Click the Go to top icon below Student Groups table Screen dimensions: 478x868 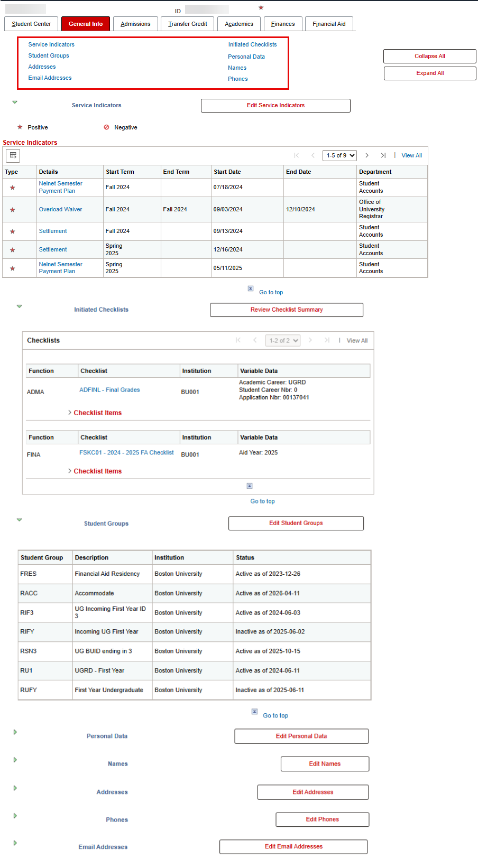254,712
